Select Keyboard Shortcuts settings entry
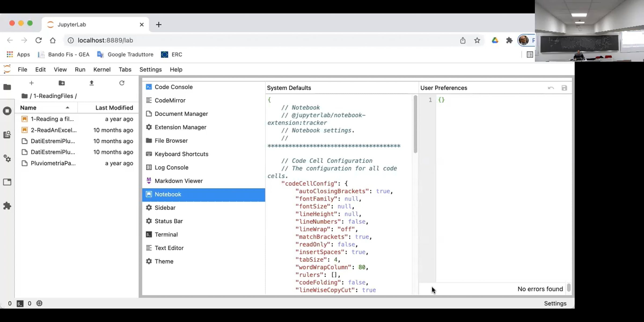The height and width of the screenshot is (322, 644). (204, 154)
